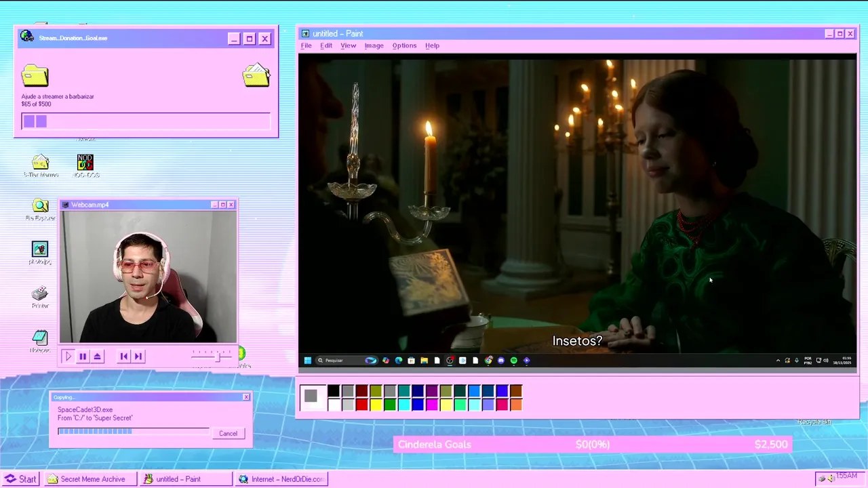868x488 pixels.
Task: Select the magenta palette swatch
Action: tap(432, 405)
